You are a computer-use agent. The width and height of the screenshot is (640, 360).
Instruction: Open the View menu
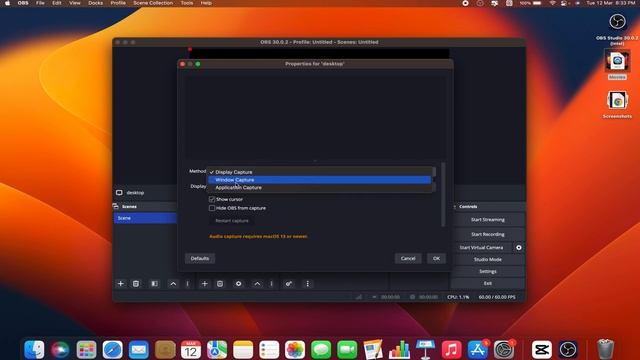pos(75,3)
